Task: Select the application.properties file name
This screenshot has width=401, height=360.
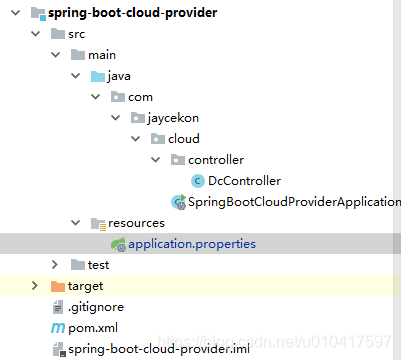Action: [192, 244]
